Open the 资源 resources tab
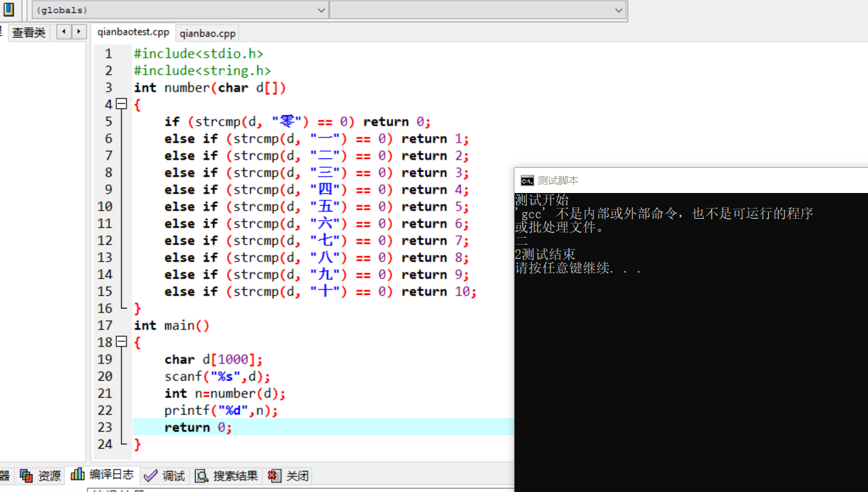The height and width of the screenshot is (492, 868). click(41, 476)
